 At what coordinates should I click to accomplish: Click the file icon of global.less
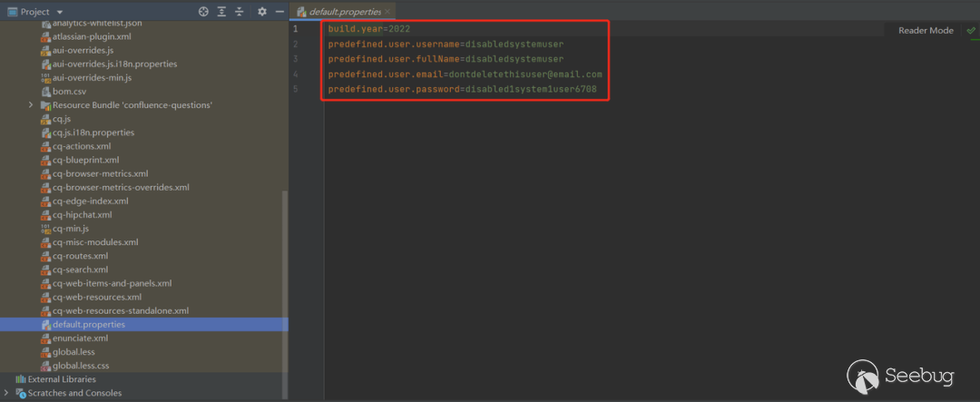point(45,352)
